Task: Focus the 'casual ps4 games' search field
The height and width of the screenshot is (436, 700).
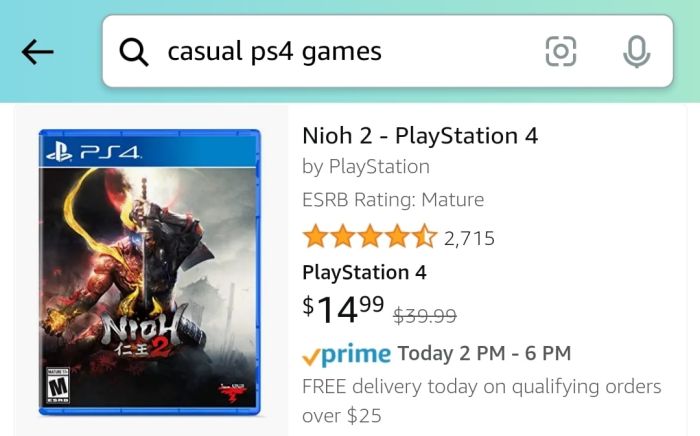Action: click(x=330, y=51)
